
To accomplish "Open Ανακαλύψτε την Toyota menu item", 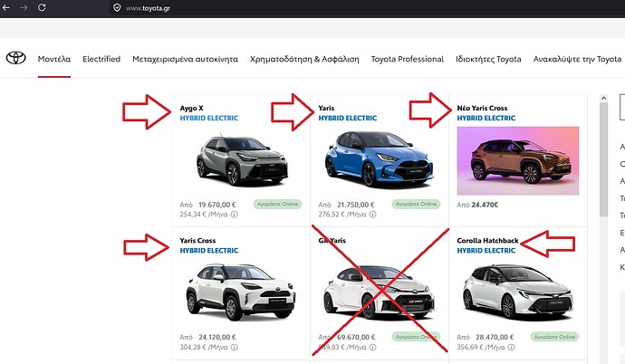I will coord(578,59).
